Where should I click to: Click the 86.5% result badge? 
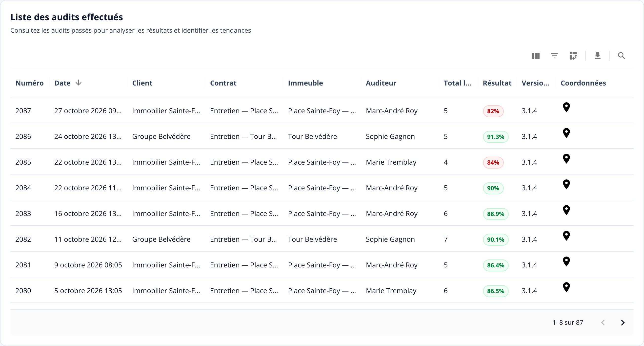(496, 291)
